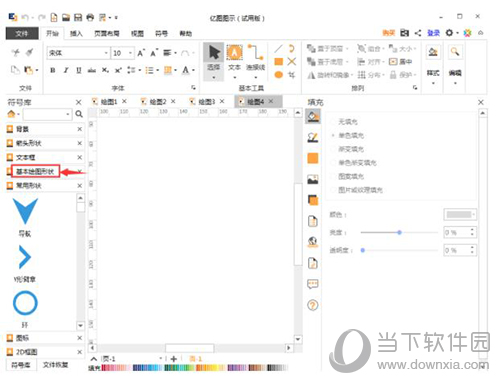Toggle Bold formatting

pos(53,70)
